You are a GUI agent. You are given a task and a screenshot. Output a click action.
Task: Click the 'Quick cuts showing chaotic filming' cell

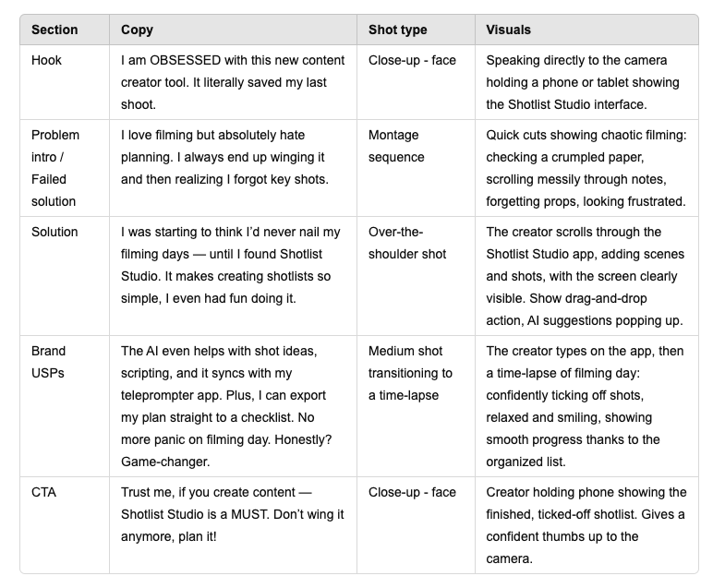coord(586,168)
